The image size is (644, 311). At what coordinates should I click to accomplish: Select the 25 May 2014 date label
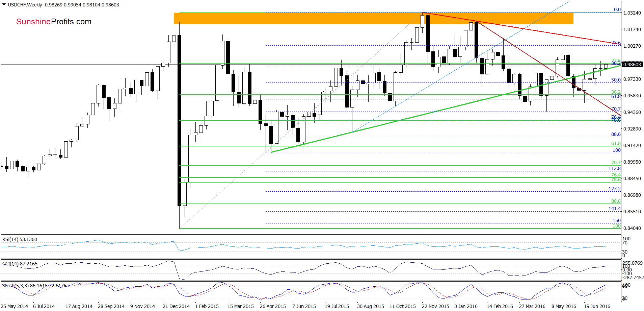pyautogui.click(x=15, y=306)
